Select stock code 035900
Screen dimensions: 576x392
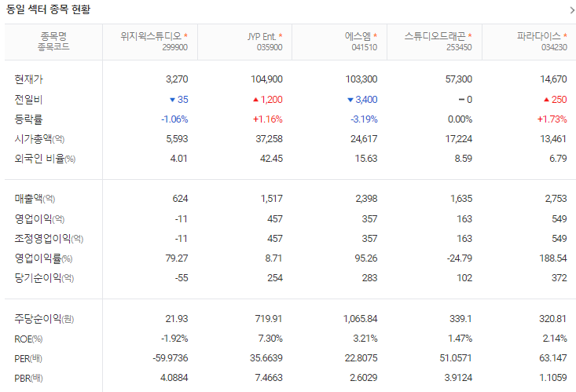tap(270, 47)
